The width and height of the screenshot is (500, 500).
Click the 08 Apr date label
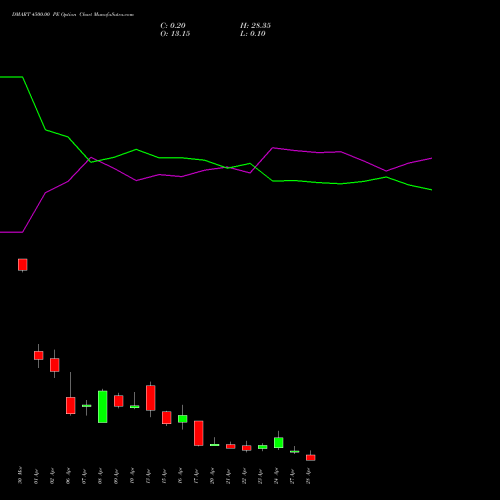[x=100, y=476]
